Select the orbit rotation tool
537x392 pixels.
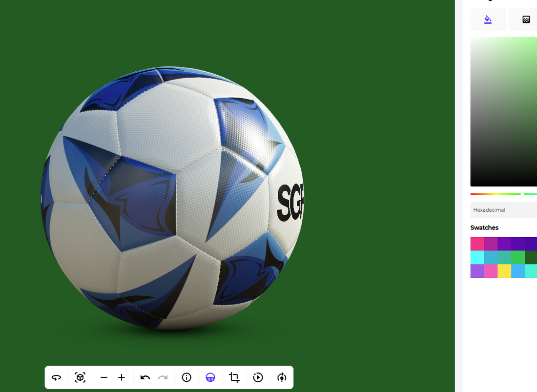pos(56,377)
